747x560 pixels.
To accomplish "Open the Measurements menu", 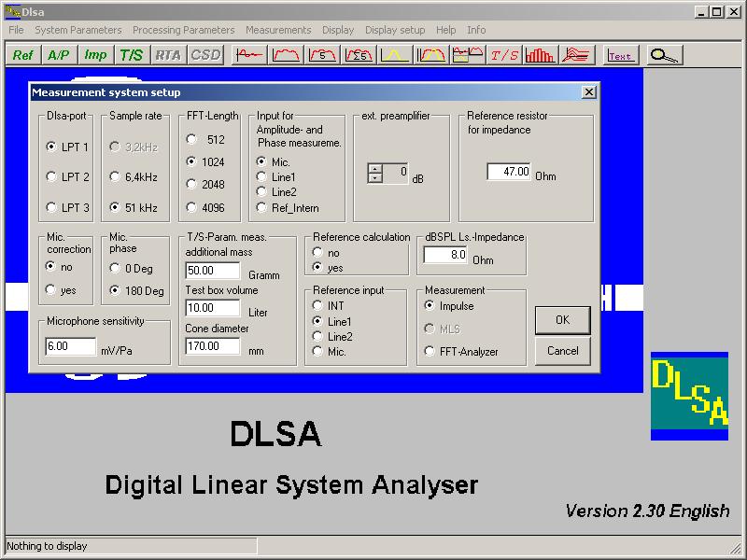I will click(x=278, y=30).
